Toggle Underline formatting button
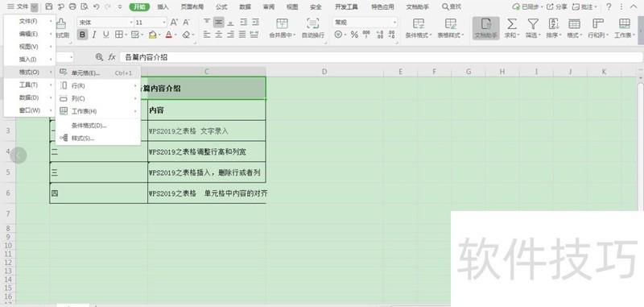The width and height of the screenshot is (644, 307). 106,35
